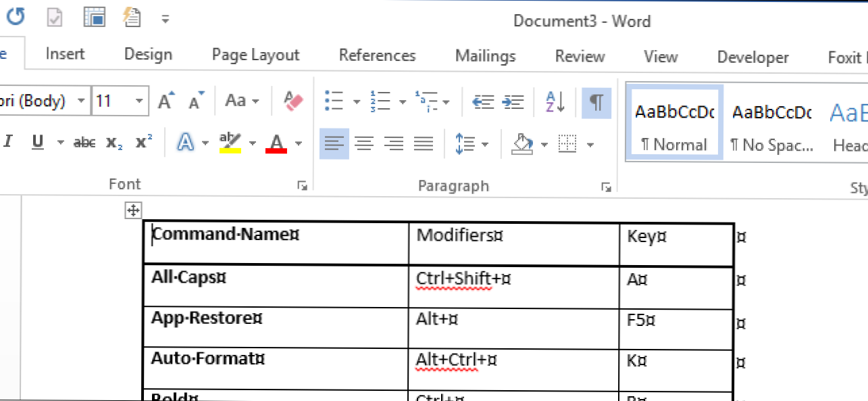This screenshot has width=868, height=401.
Task: Decrease indent using the ribbon icon
Action: (x=483, y=101)
